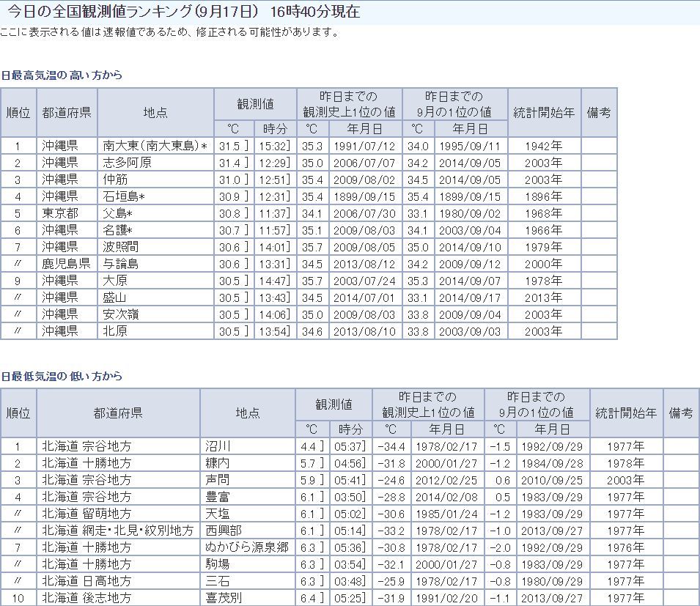
Task: Click the 沼川 station in lowest temperatures
Action: (218, 446)
